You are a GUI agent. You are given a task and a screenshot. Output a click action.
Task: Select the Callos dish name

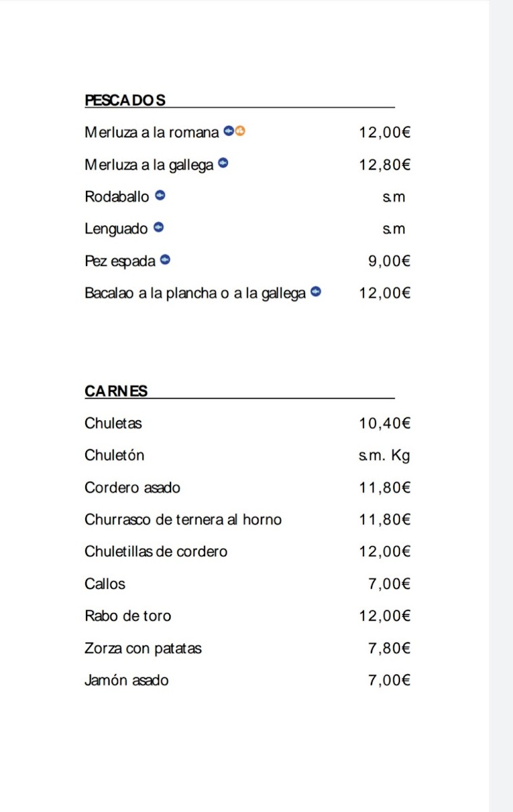[105, 584]
